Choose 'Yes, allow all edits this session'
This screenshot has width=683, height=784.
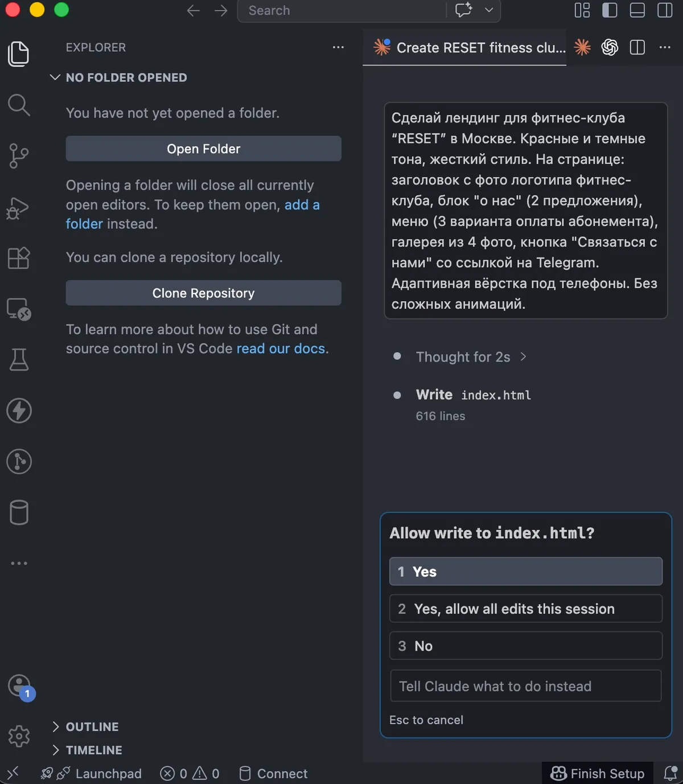526,609
